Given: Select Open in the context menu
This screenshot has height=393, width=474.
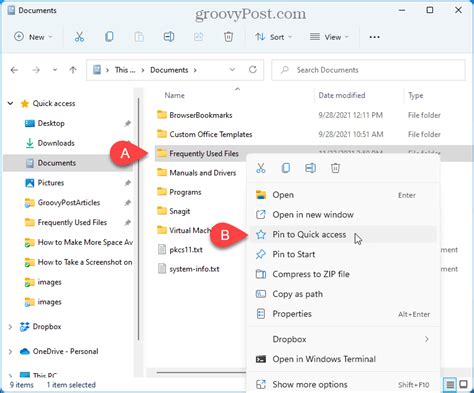Looking at the screenshot, I should coord(343,195).
